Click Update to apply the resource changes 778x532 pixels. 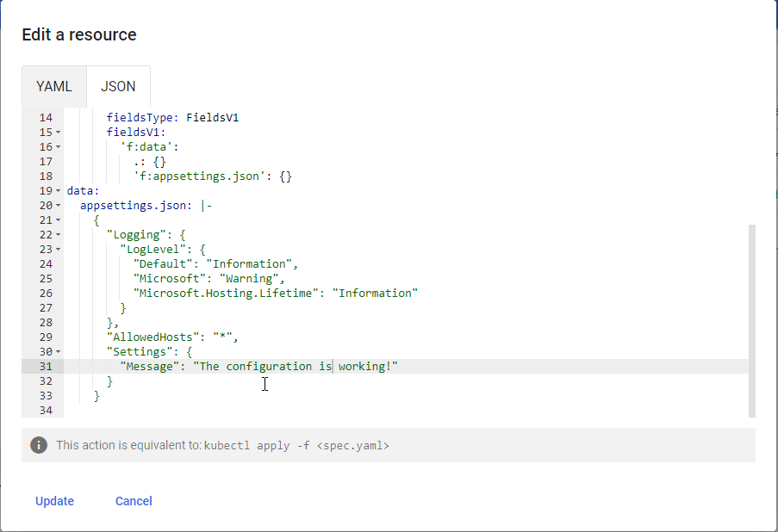[54, 501]
